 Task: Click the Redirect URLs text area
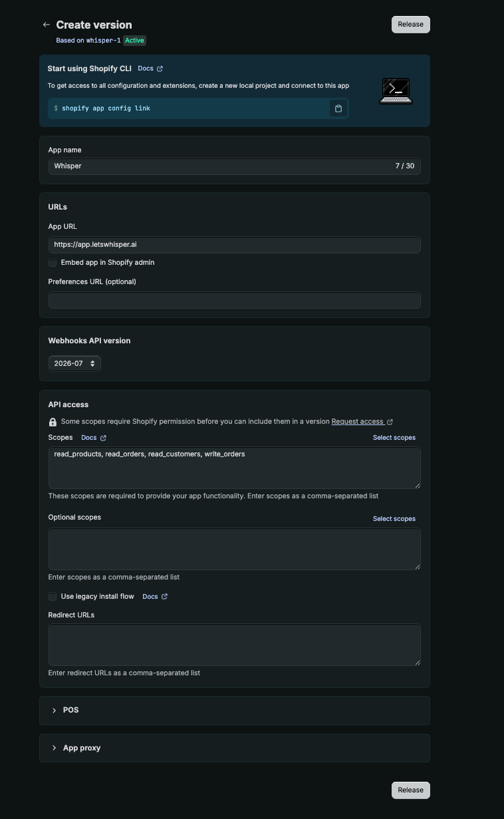pos(235,645)
